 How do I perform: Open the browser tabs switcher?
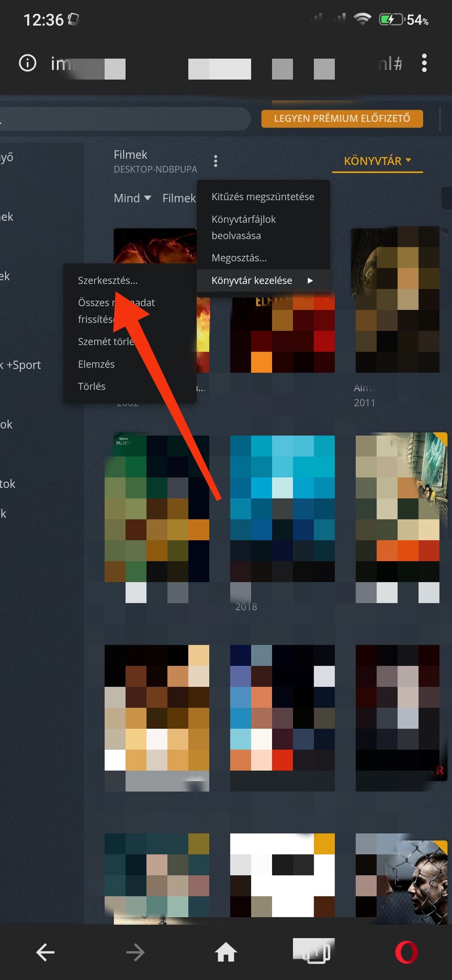coord(316,953)
